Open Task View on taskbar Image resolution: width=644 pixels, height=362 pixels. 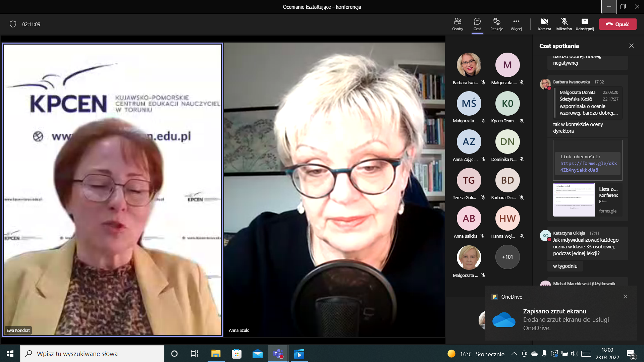coord(195,354)
